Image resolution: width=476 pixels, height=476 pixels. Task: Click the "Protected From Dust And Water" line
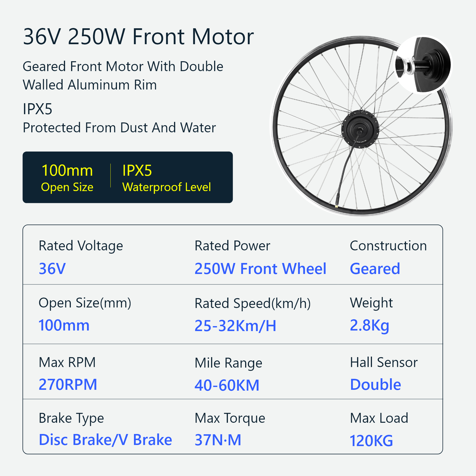pos(119,128)
